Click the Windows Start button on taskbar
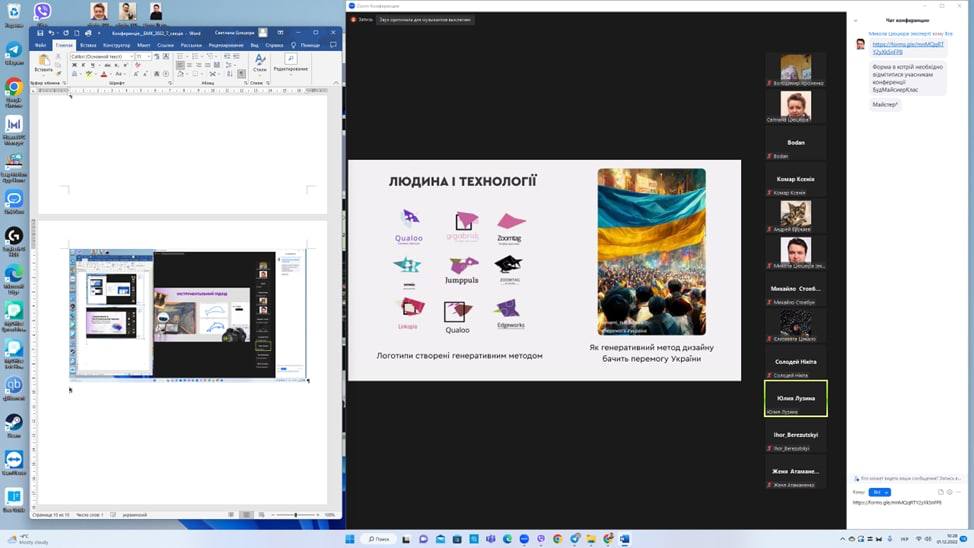Viewport: 974px width, 548px height. [x=350, y=539]
